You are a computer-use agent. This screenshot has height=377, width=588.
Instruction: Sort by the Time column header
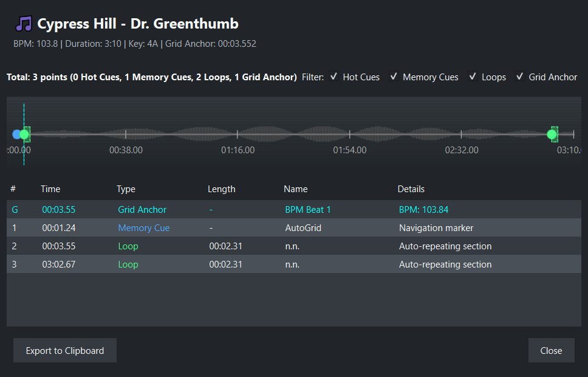50,189
